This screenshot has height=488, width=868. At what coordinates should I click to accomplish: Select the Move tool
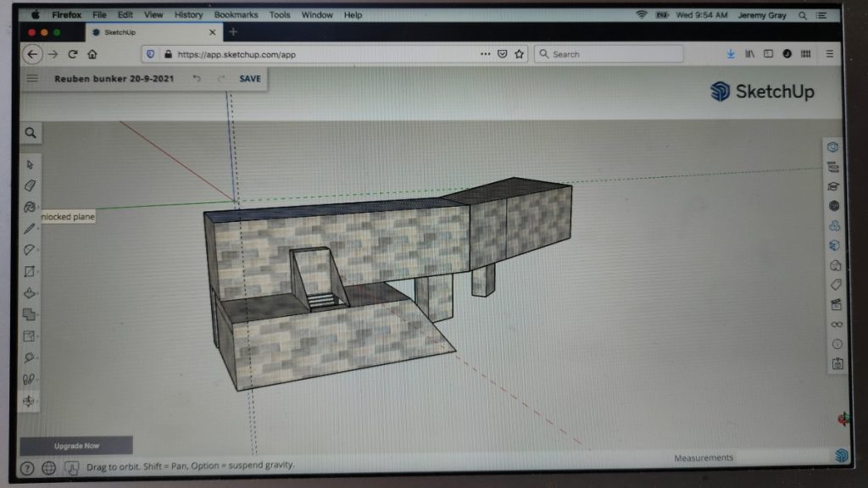click(30, 314)
